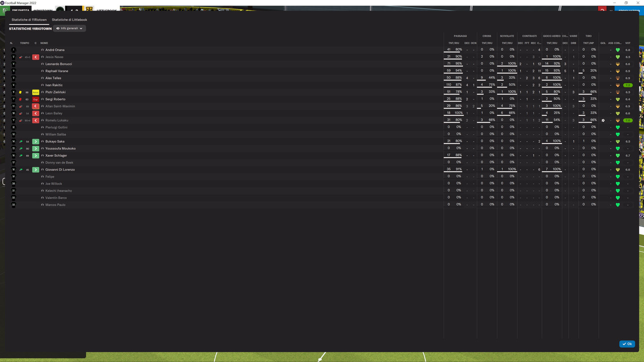
Task: Sort by the TEMPO column header
Action: [25, 43]
